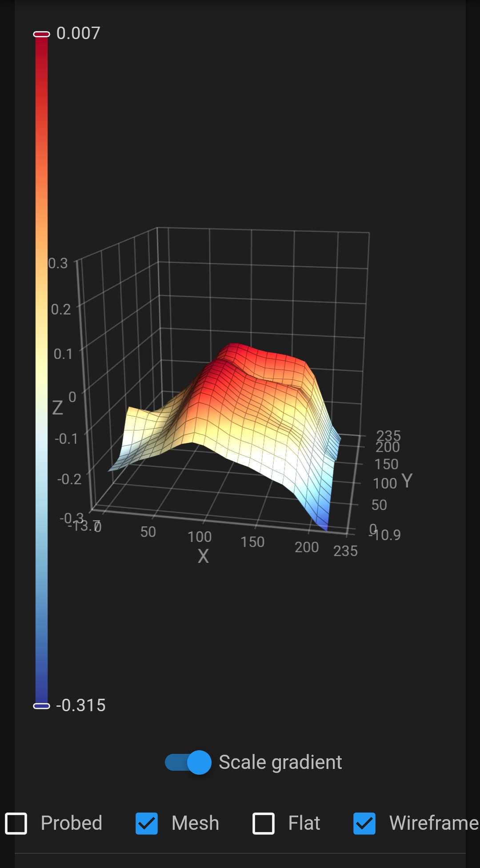Viewport: 480px width, 868px height.
Task: Click the X axis title letter
Action: [203, 556]
